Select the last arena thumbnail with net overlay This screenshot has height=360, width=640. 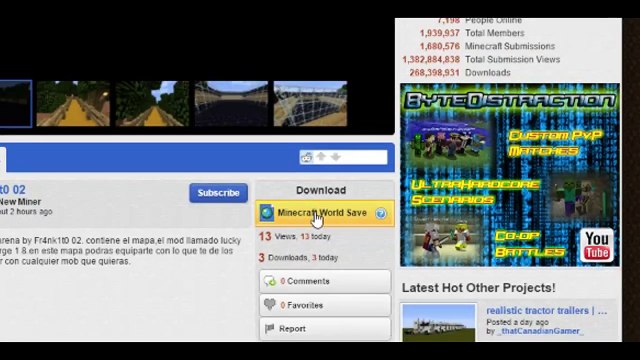pos(310,104)
